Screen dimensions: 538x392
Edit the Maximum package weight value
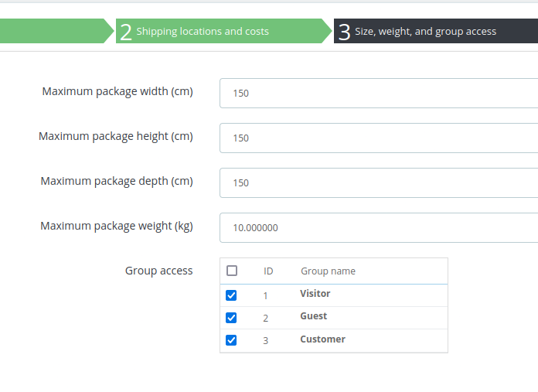pyautogui.click(x=379, y=227)
